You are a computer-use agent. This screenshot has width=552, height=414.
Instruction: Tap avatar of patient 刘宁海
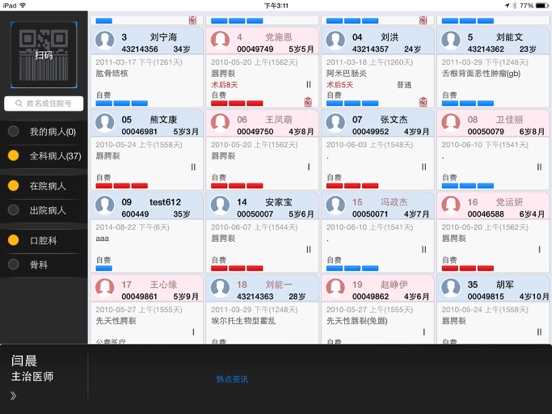105,40
